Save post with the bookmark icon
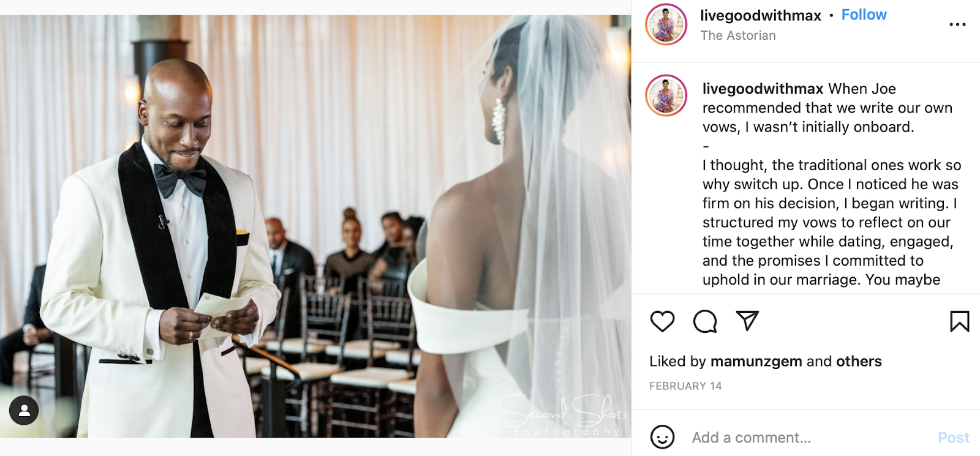This screenshot has height=456, width=980. [960, 321]
